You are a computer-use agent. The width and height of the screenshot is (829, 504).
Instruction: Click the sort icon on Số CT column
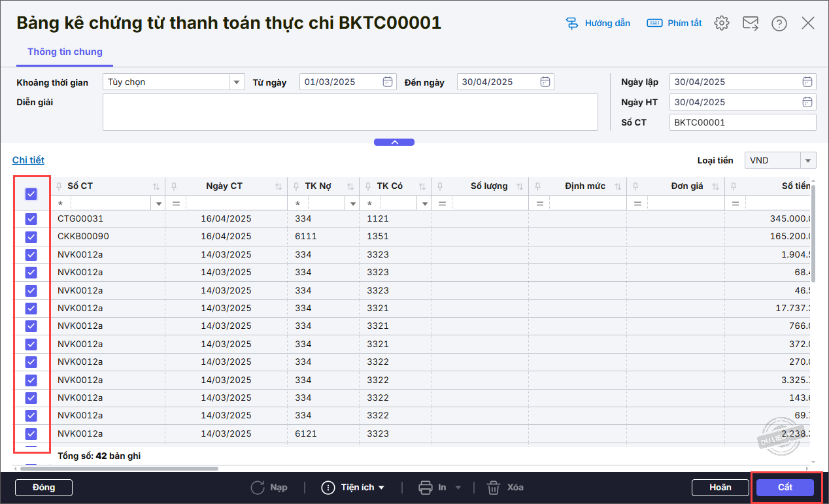tap(156, 186)
